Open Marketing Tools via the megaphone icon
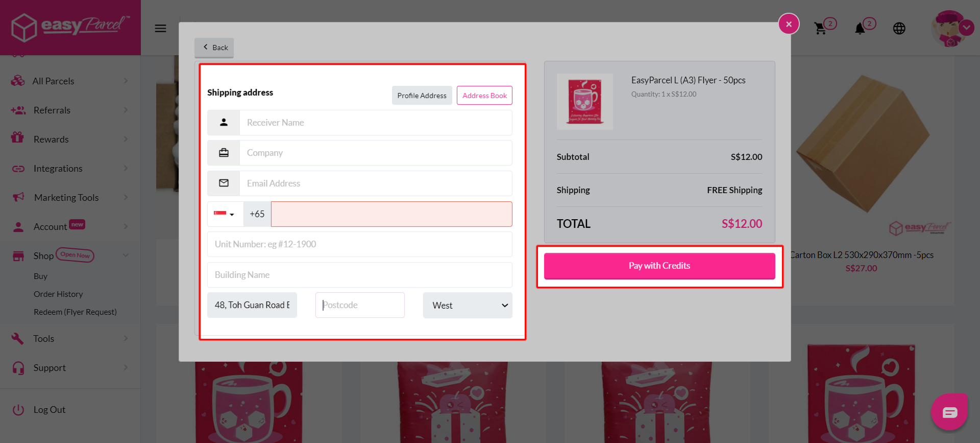Image resolution: width=980 pixels, height=443 pixels. pyautogui.click(x=18, y=197)
